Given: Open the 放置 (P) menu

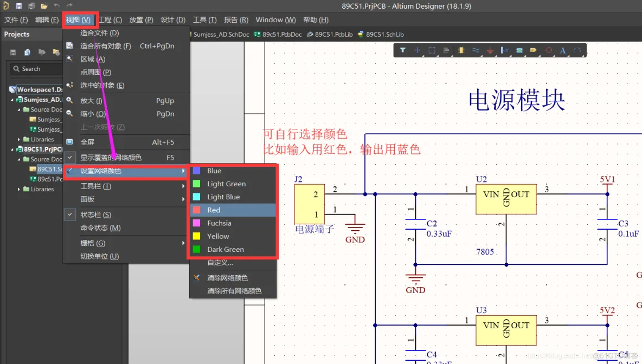Looking at the screenshot, I should click(x=142, y=19).
